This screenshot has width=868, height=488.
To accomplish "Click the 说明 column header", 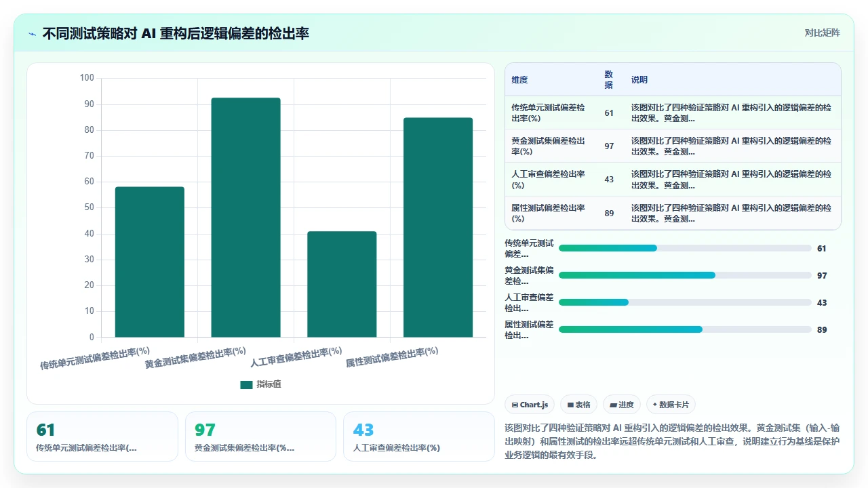I will 639,80.
